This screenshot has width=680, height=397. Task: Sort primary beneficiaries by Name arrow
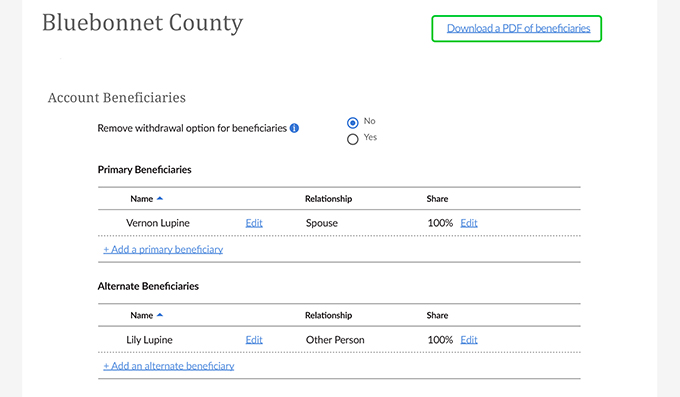point(160,199)
